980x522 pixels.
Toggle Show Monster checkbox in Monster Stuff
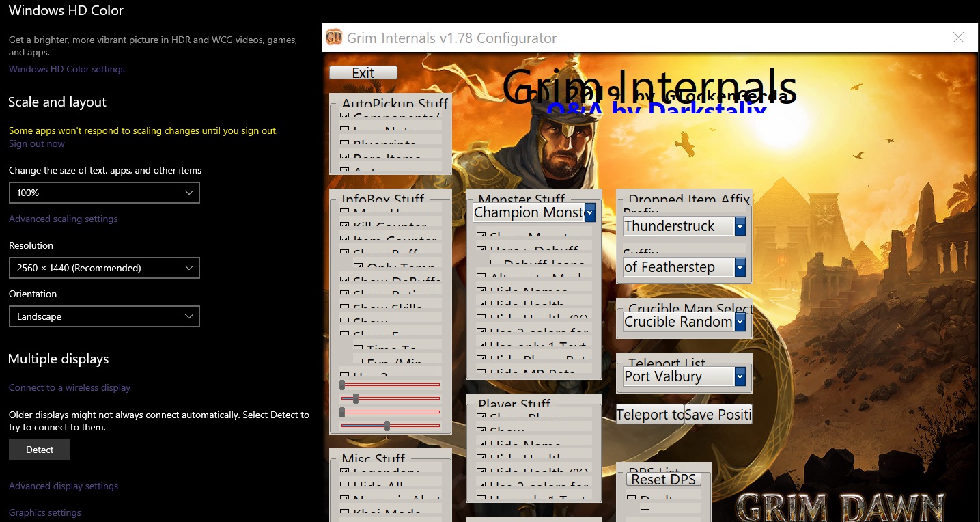481,236
